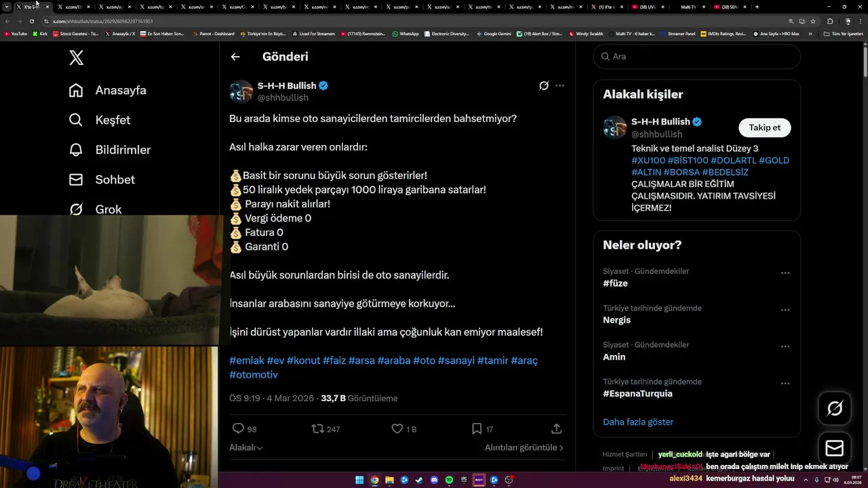Open Bildirimler notifications

pos(110,150)
